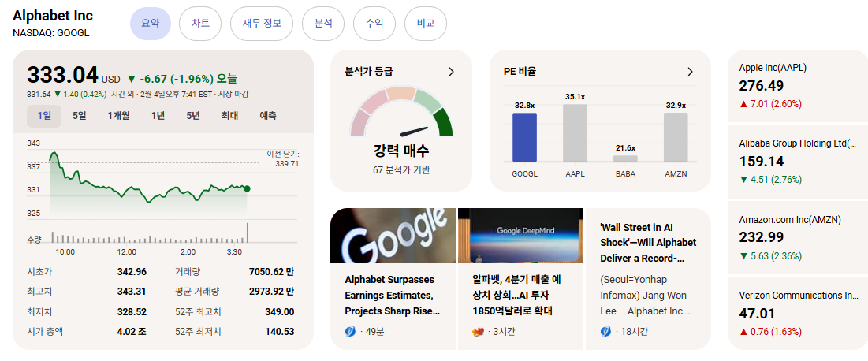Click the 분석가 등급 heading
Image resolution: width=868 pixels, height=361 pixels.
coord(369,72)
